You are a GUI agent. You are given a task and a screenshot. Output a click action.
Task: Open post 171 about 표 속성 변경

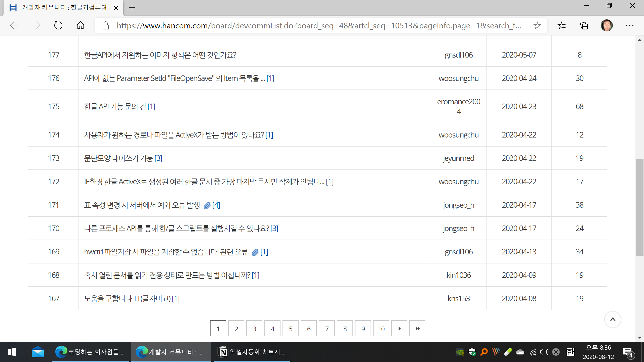[142, 205]
